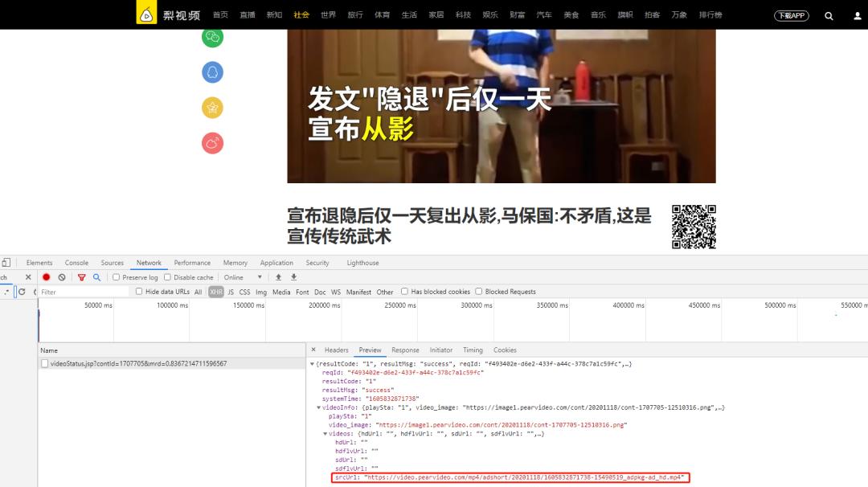Open the Online throttling dropdown
Viewport: 868px width, 487px height.
click(x=243, y=277)
